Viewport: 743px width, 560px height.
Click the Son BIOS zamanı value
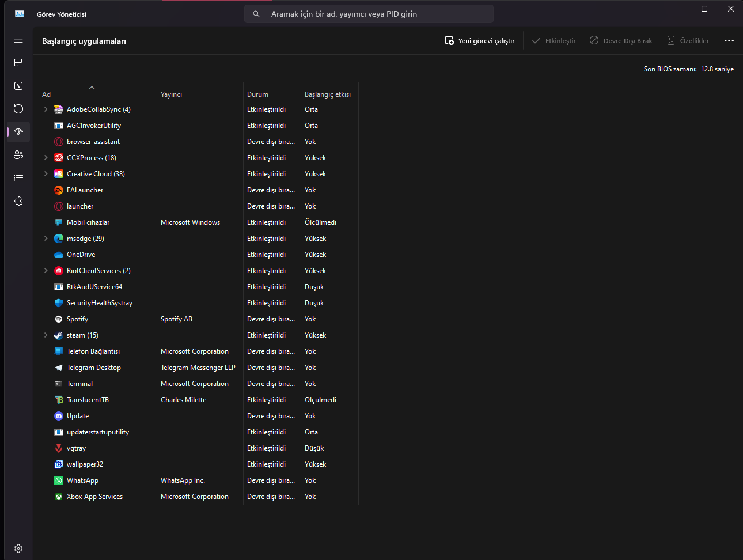(x=717, y=69)
